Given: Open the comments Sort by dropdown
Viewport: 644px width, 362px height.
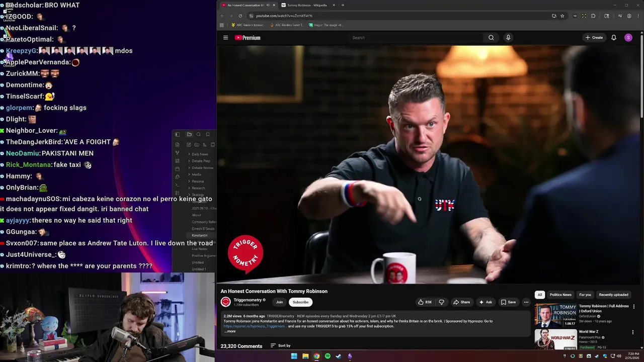Looking at the screenshot, I should coord(280,345).
